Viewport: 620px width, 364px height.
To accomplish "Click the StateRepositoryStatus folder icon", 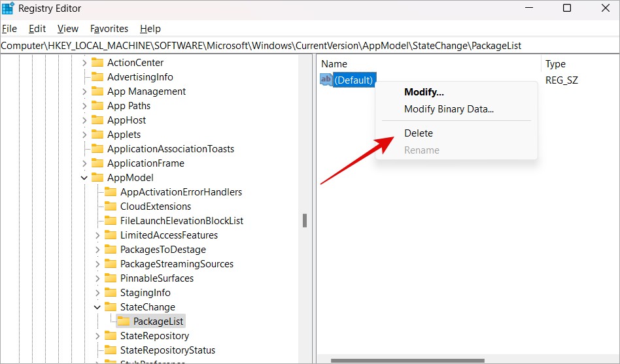I will coord(111,350).
